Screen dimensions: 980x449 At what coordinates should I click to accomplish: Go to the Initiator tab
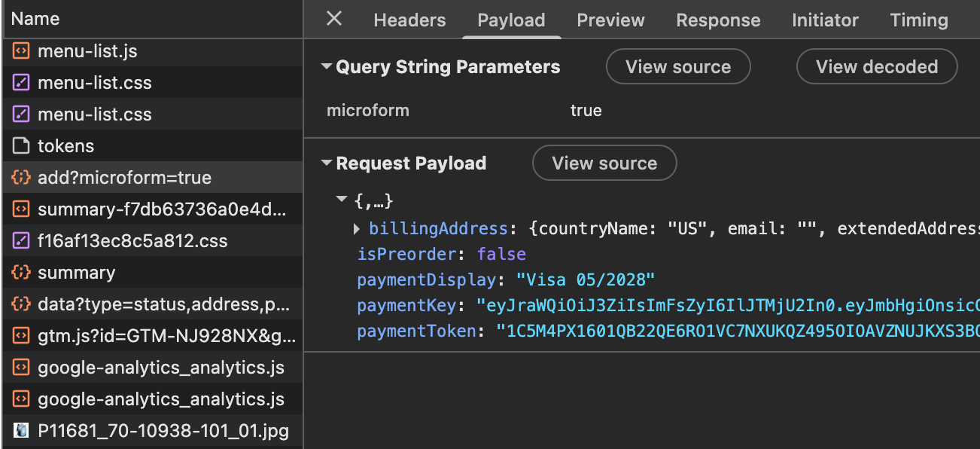(x=825, y=20)
